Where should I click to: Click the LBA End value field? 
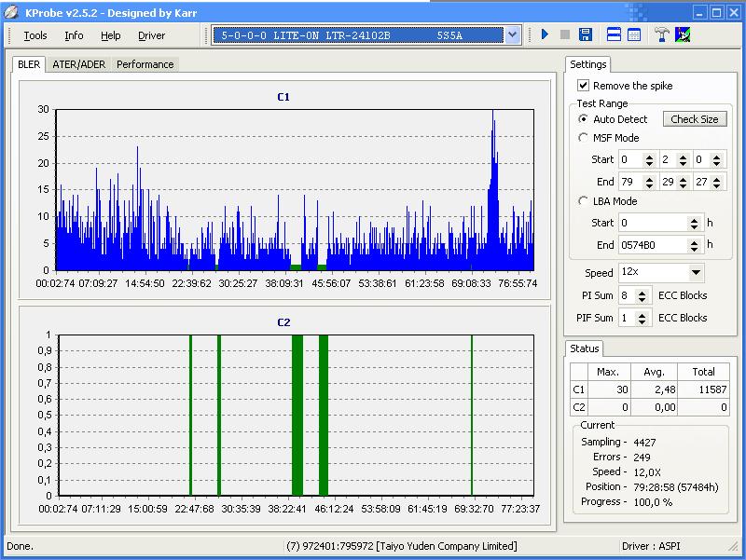coord(652,245)
